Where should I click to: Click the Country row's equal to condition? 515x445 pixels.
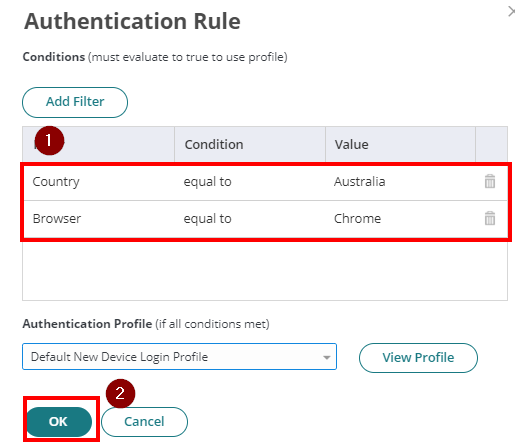pos(207,182)
